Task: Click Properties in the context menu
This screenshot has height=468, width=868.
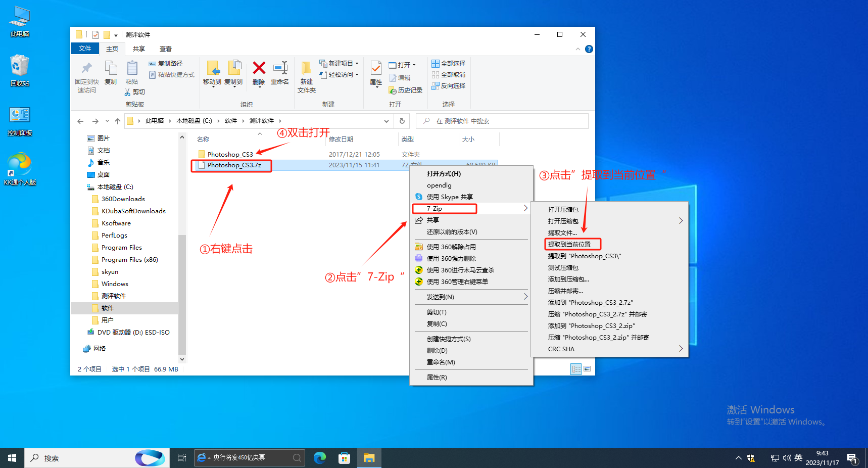Action: 437,378
